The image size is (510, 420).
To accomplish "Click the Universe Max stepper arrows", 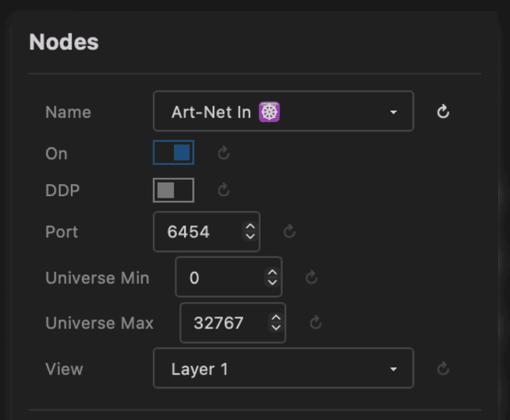I will 276,323.
